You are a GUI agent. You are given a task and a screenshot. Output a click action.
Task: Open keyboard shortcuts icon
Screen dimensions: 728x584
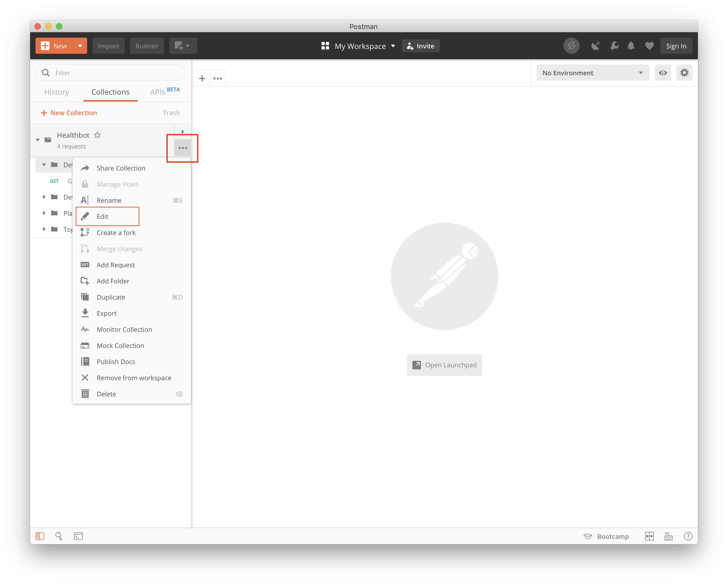coord(669,536)
